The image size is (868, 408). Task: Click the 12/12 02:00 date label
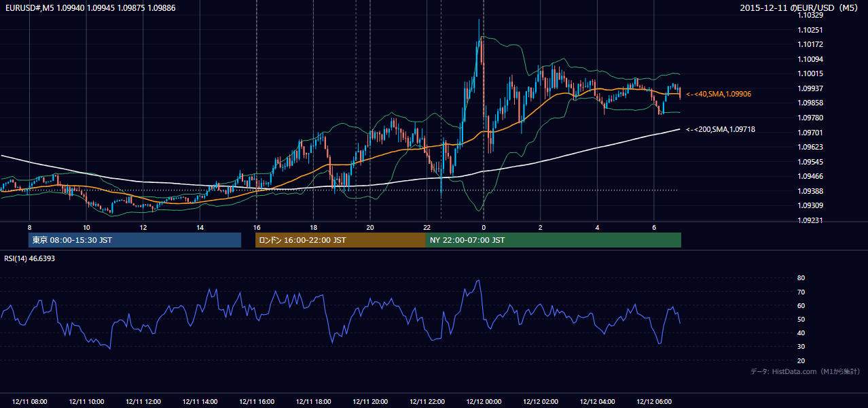point(541,402)
